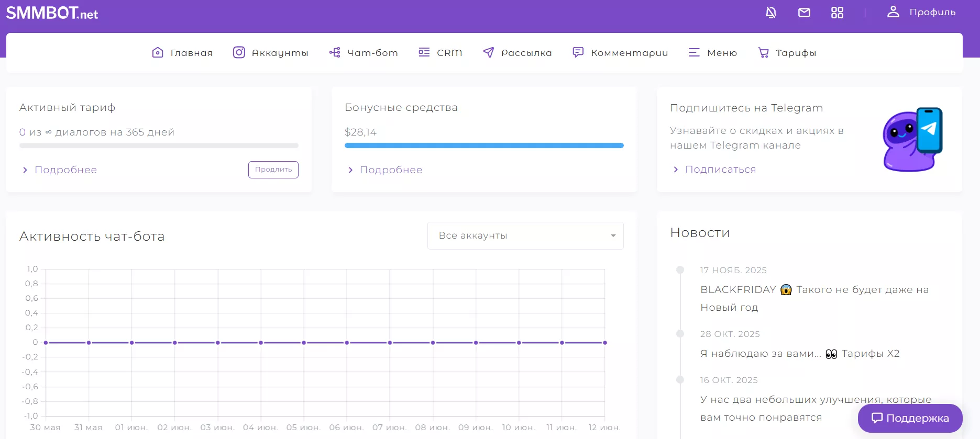Click the Чат-бот flow icon
The image size is (980, 439).
tap(335, 52)
